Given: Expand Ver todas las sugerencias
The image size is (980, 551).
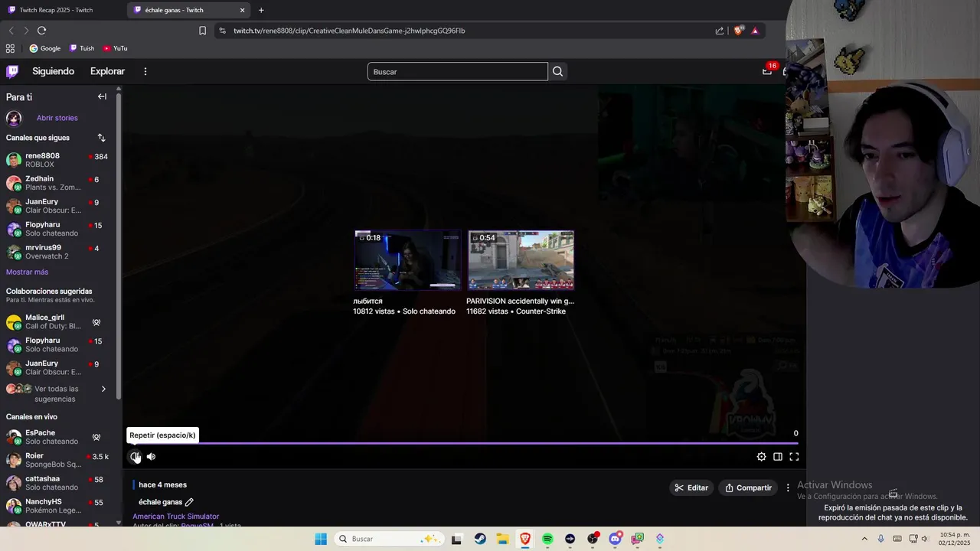Looking at the screenshot, I should pos(58,393).
